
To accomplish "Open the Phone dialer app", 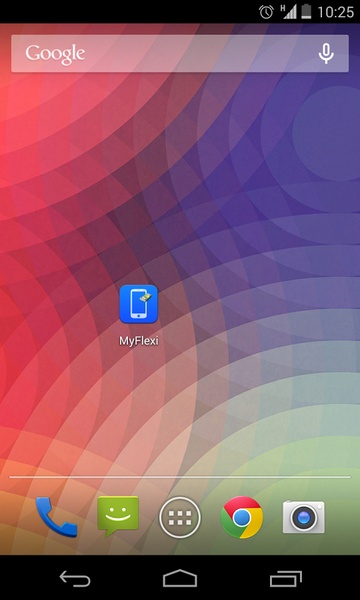I will coord(56,517).
